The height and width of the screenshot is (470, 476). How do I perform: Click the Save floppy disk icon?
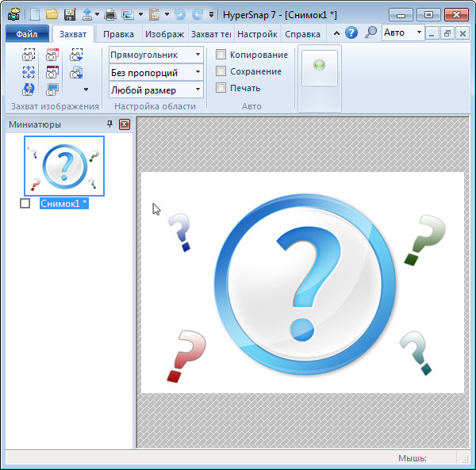(69, 13)
